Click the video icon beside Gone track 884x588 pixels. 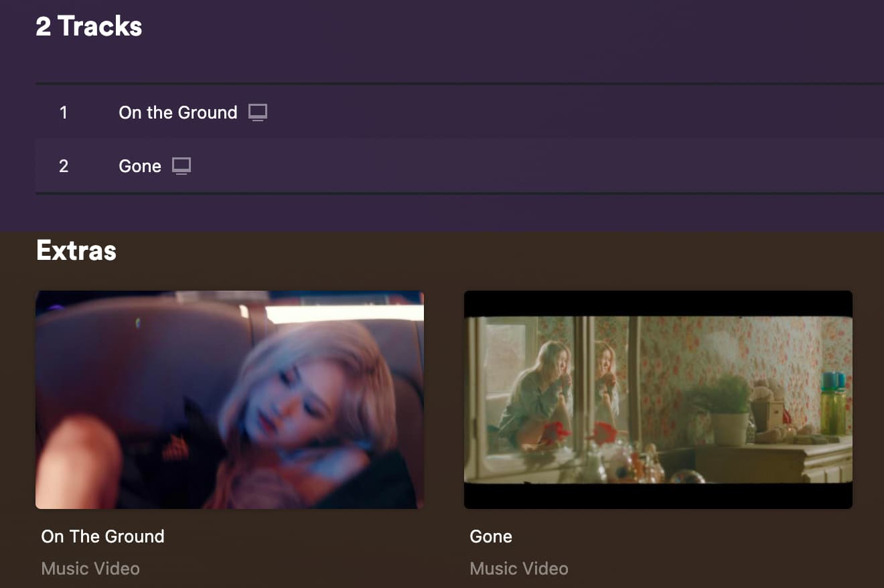coord(181,166)
